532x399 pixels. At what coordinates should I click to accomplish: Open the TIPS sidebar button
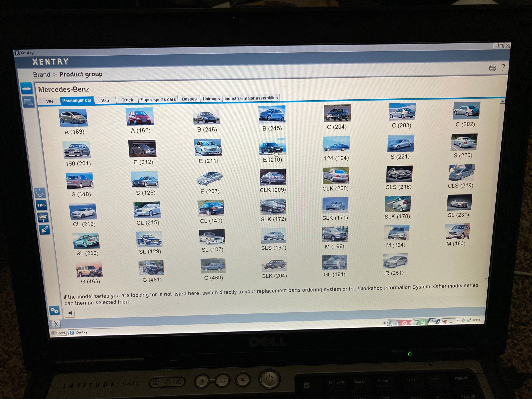pos(41,205)
